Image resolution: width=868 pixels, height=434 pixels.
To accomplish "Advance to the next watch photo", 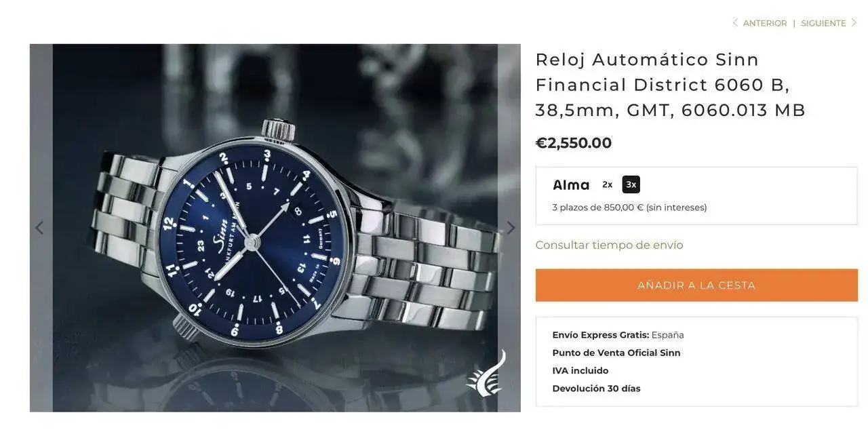I will coord(511,228).
